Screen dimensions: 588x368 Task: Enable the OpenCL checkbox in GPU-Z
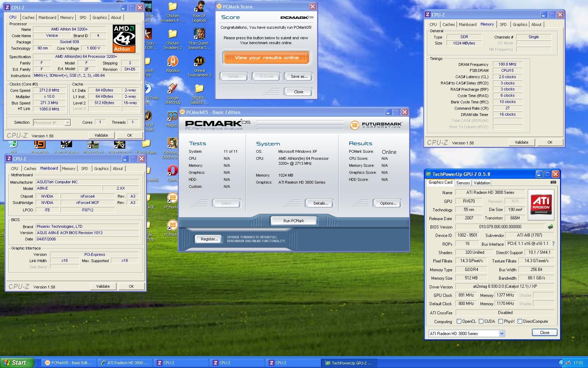(459, 321)
